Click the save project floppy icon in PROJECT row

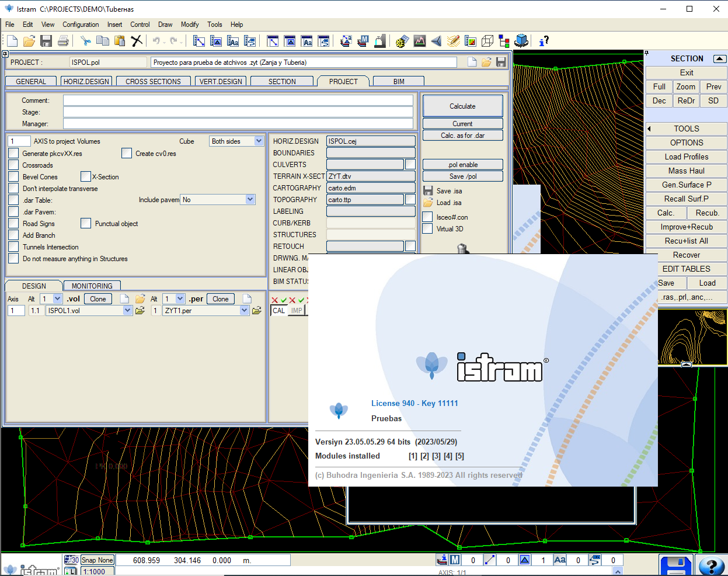pos(501,62)
